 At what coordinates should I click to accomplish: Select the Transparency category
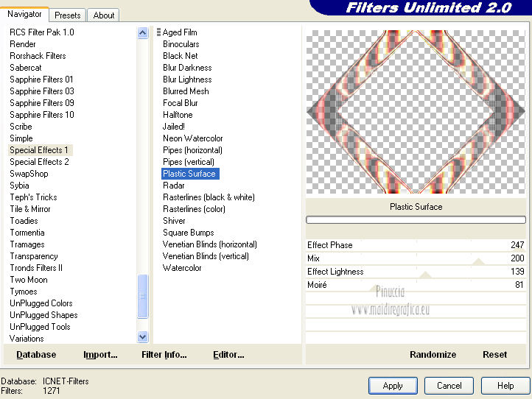point(34,256)
